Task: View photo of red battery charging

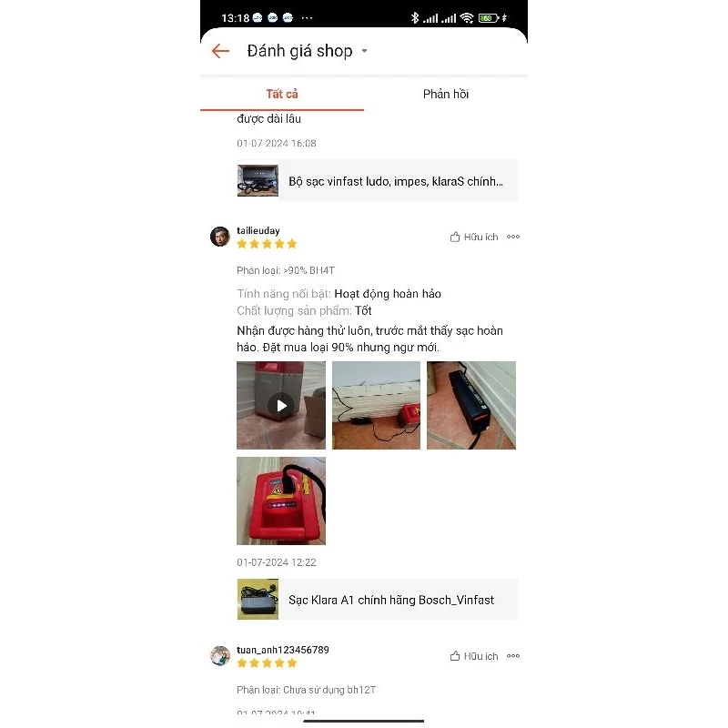Action: click(281, 501)
